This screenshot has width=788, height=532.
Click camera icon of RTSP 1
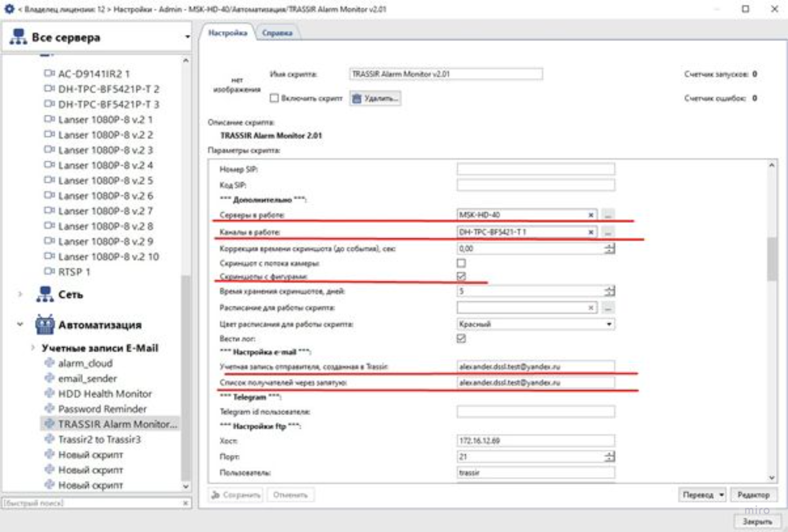pos(49,271)
